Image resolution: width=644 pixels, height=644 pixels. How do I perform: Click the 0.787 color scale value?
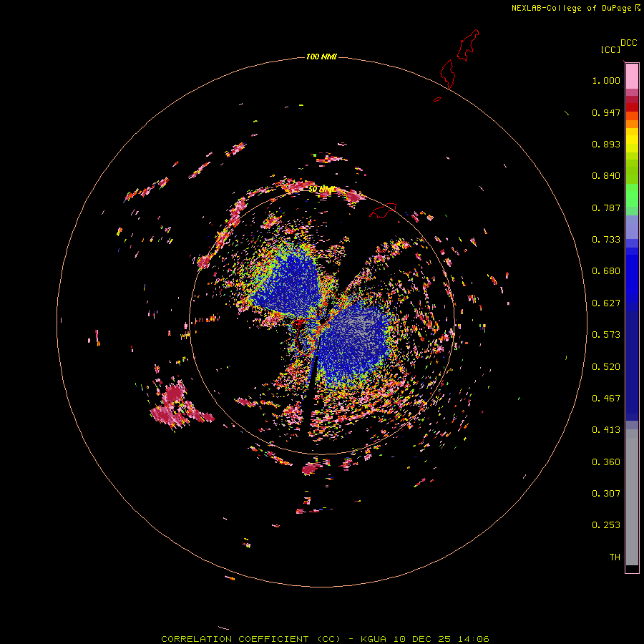pyautogui.click(x=606, y=208)
